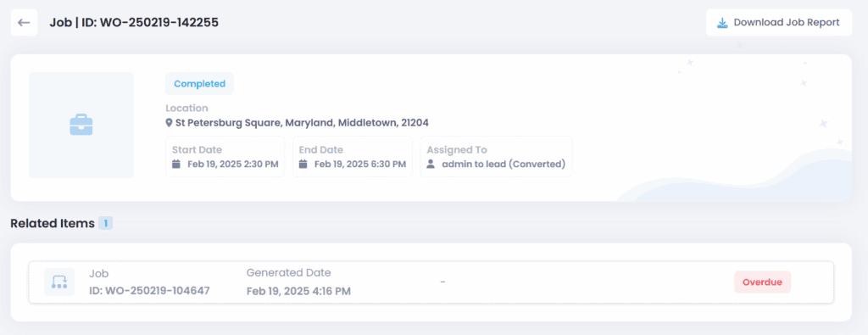This screenshot has width=868, height=335.
Task: Click the Generated Date Feb 19, 2025 4:16 PM
Action: [299, 291]
